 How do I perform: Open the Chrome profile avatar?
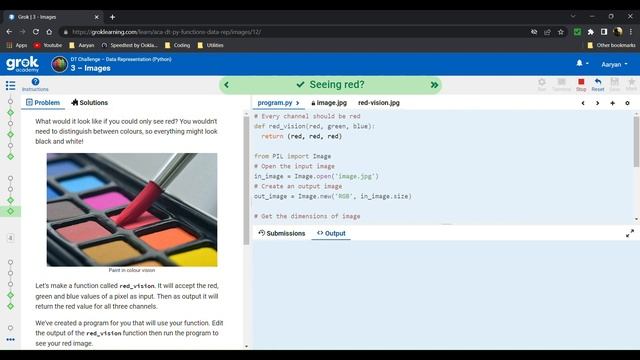tap(618, 32)
